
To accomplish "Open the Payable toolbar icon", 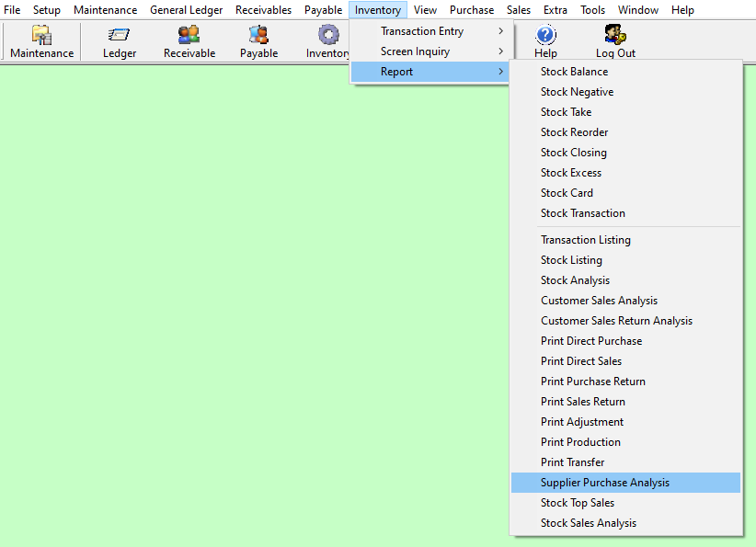I will [259, 42].
